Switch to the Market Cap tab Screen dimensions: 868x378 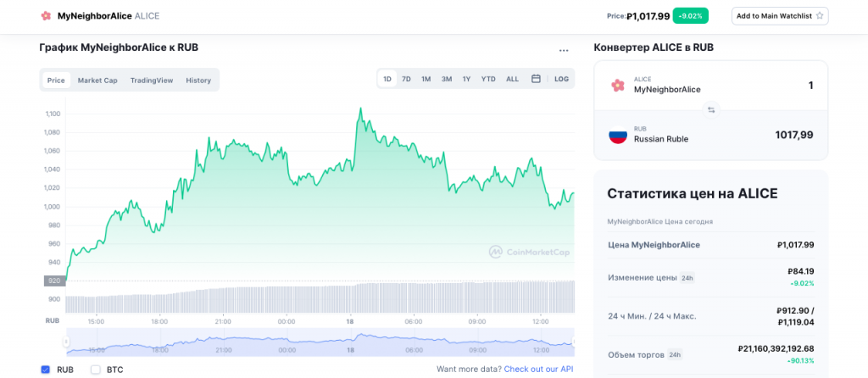click(x=97, y=81)
